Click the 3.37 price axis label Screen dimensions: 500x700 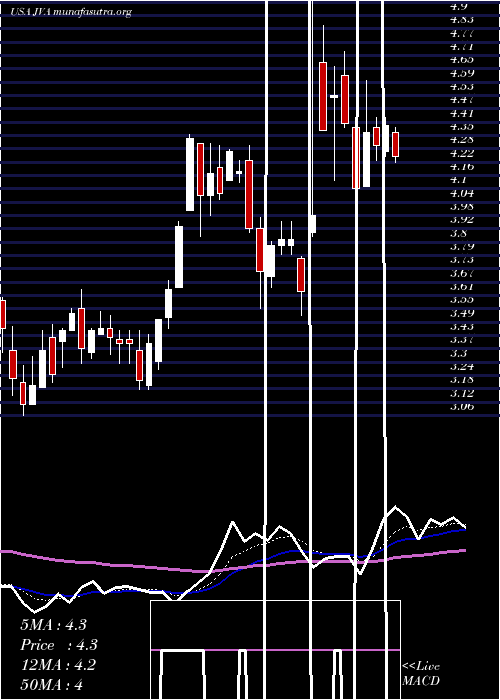[x=462, y=340]
